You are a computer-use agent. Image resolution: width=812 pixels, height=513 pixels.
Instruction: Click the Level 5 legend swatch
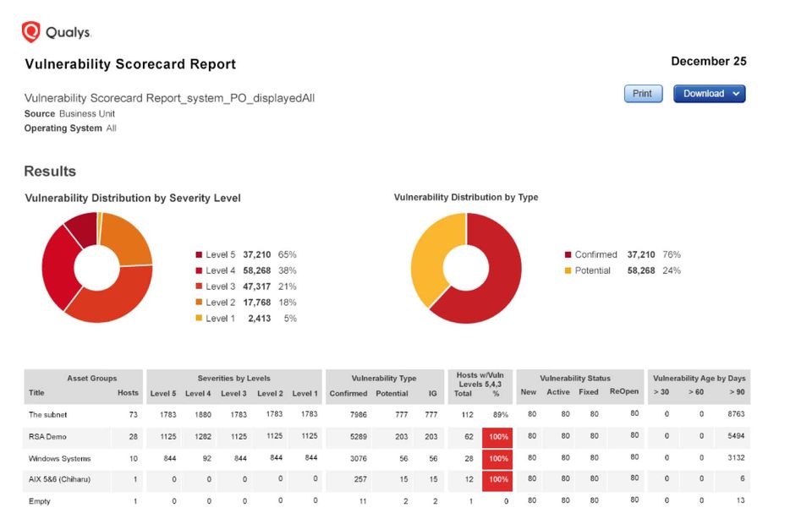tap(199, 254)
